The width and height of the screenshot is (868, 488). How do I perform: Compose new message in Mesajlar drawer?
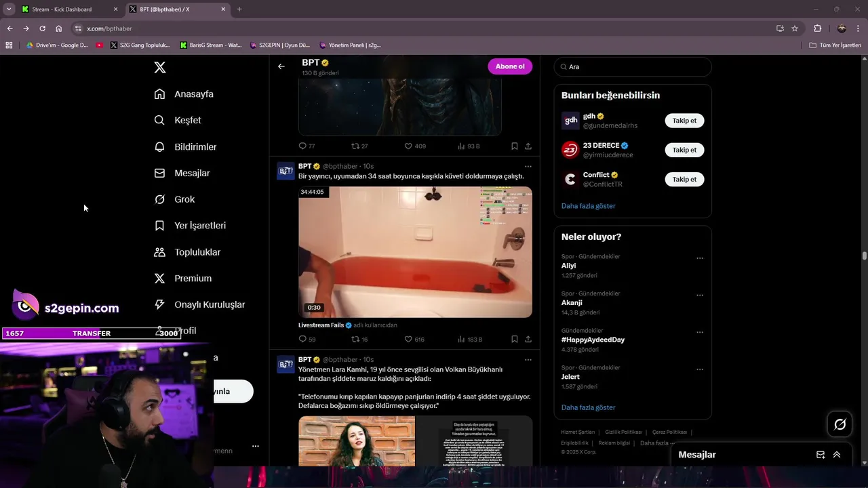pos(821,455)
